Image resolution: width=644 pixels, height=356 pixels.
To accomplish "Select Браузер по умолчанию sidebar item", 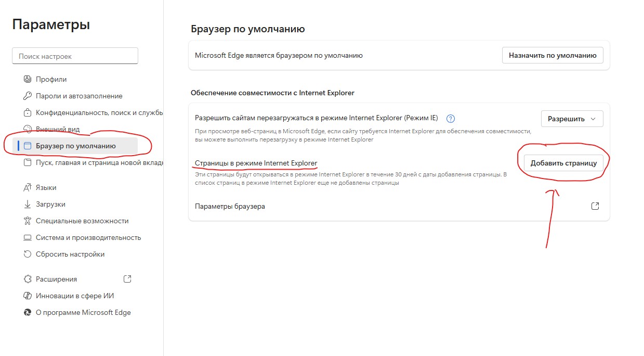I will (x=76, y=146).
